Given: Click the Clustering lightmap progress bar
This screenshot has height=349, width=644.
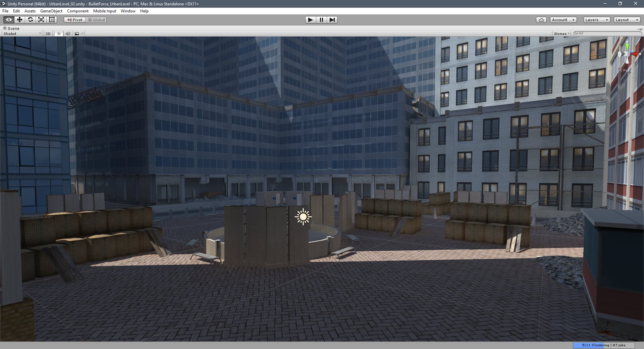Looking at the screenshot, I should click(604, 345).
